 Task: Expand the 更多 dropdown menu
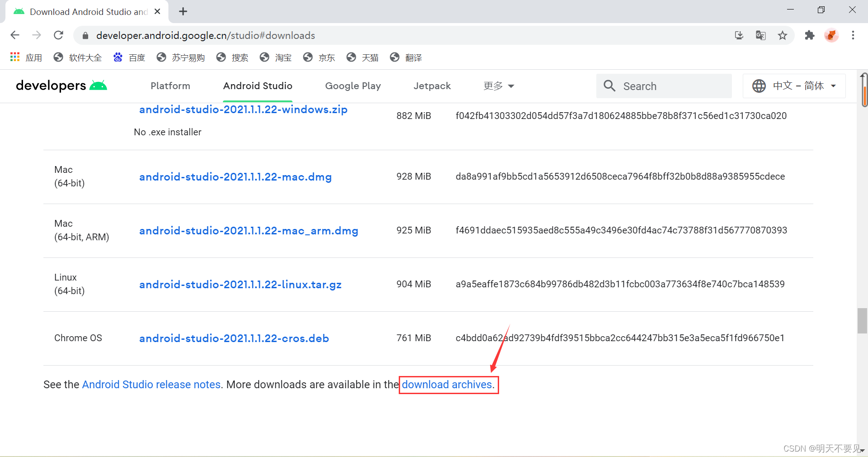(499, 86)
